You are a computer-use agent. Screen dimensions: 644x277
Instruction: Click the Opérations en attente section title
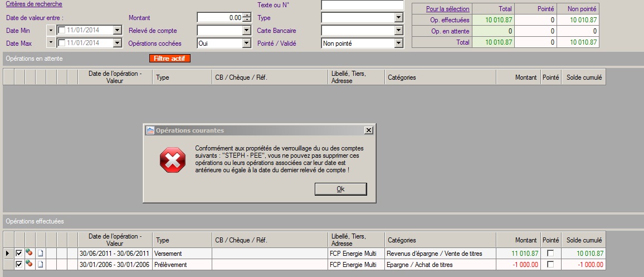(34, 59)
